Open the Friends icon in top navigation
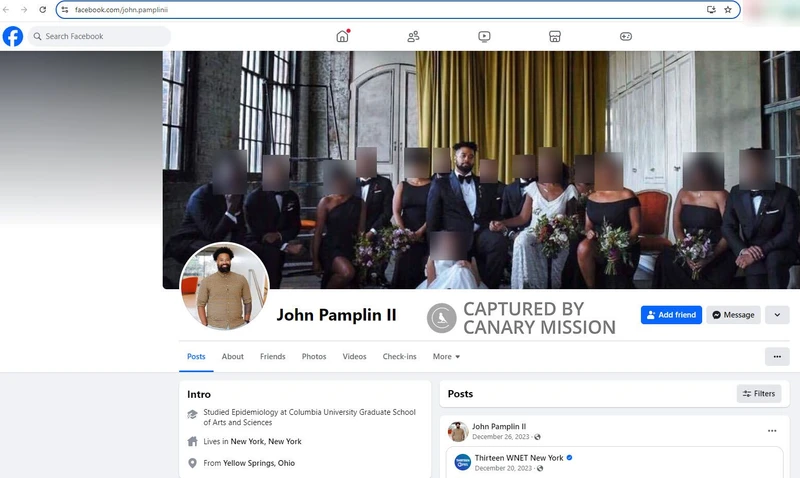This screenshot has width=800, height=478. (x=413, y=36)
